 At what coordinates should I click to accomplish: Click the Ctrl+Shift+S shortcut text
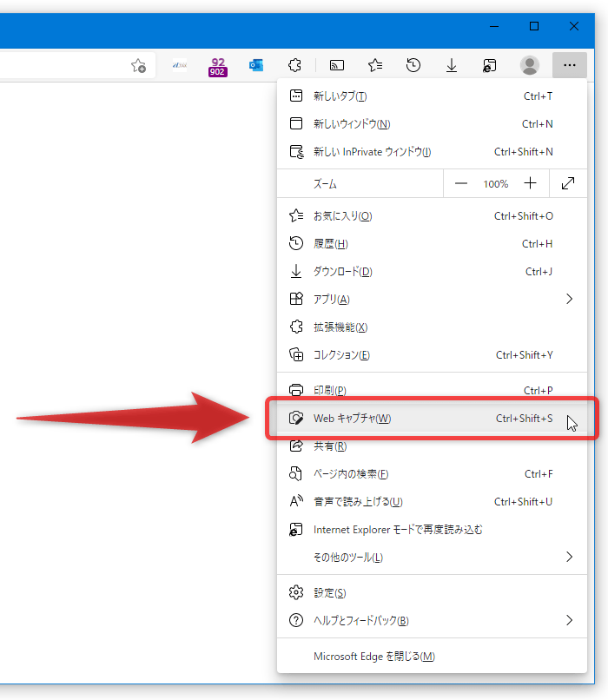coord(524,419)
